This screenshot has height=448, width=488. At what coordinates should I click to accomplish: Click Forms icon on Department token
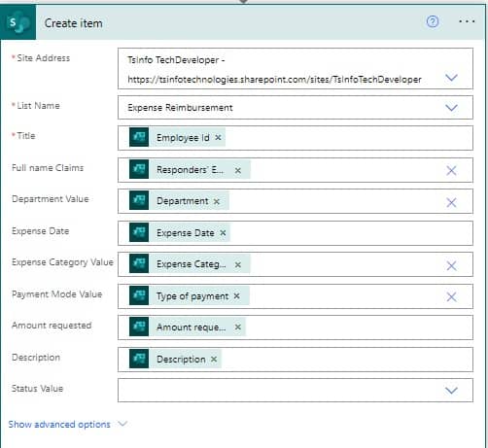pyautogui.click(x=139, y=200)
